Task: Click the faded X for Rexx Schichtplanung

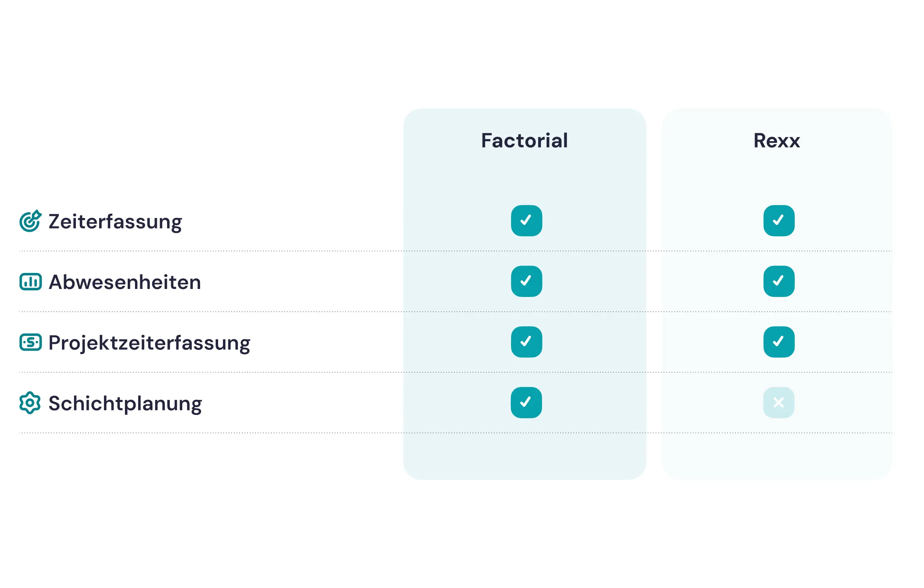Action: coord(779,402)
